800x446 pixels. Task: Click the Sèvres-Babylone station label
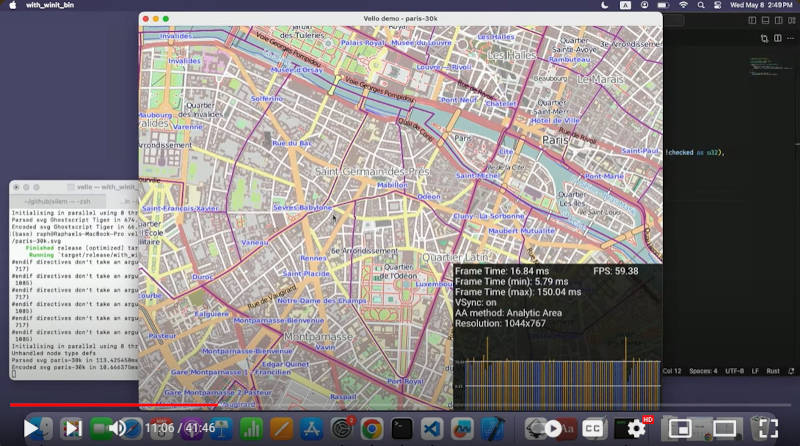303,208
